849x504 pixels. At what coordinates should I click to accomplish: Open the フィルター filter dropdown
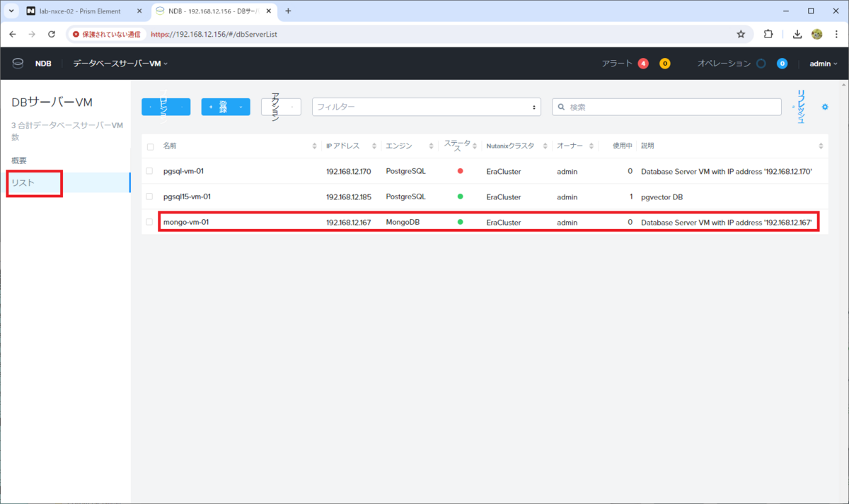[427, 107]
